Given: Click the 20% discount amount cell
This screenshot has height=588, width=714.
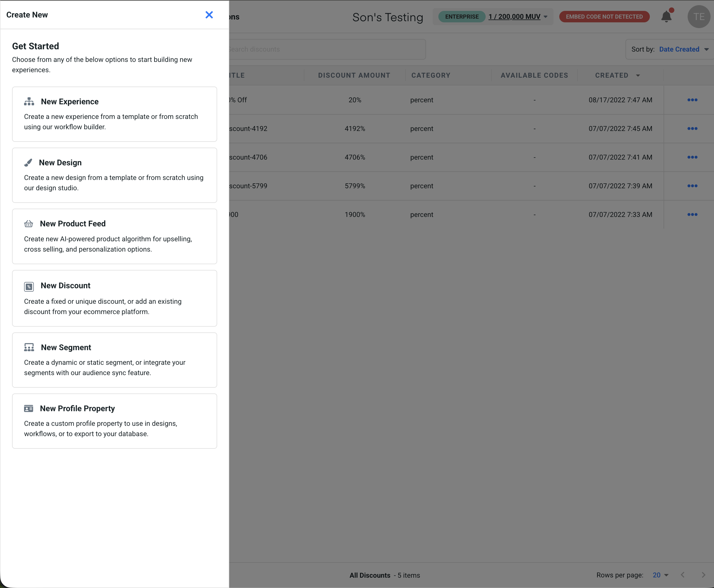Looking at the screenshot, I should point(355,100).
